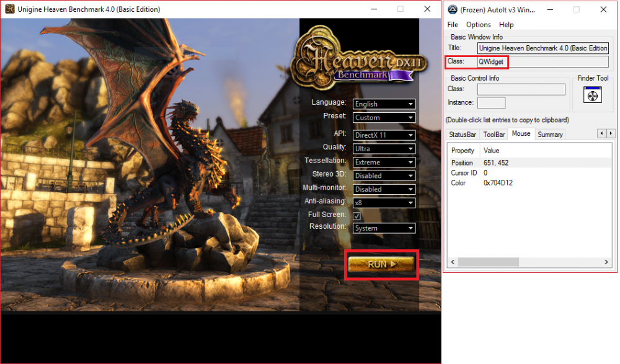Click the property list scroll-right arrow

click(606, 262)
